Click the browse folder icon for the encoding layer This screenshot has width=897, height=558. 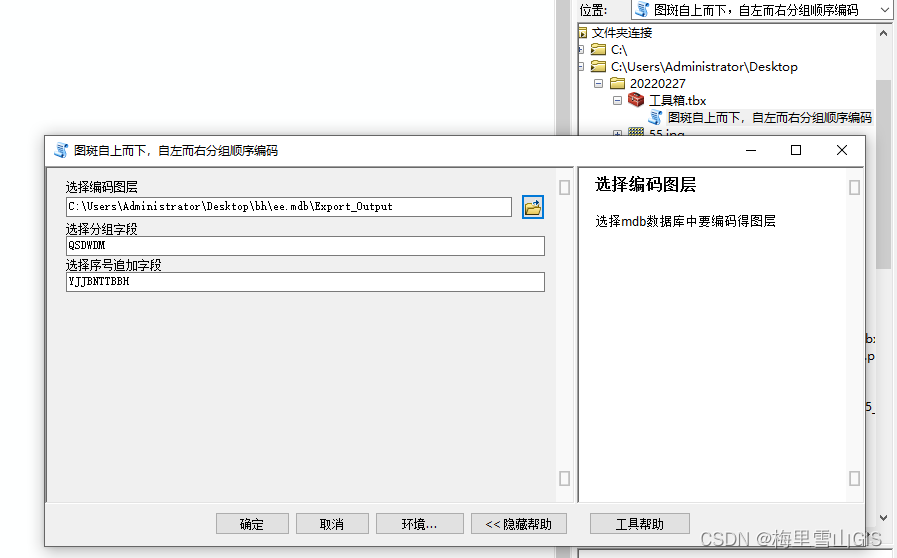[533, 207]
